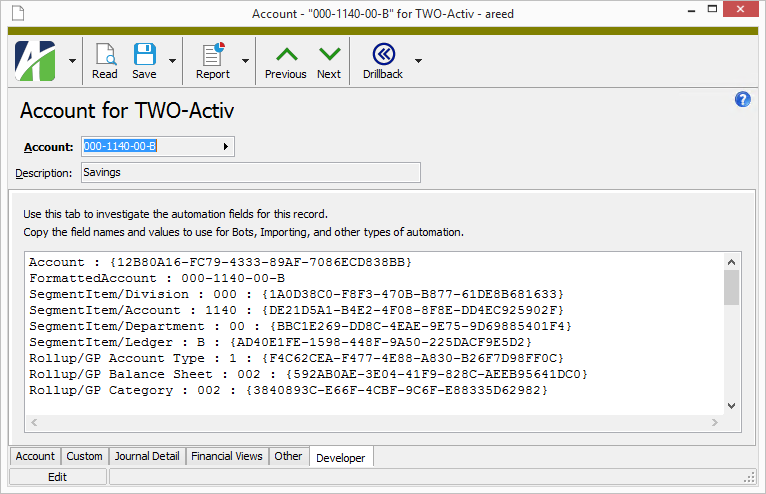Click the Description field containing Savings
Screen dimensions: 766x494
click(x=251, y=172)
